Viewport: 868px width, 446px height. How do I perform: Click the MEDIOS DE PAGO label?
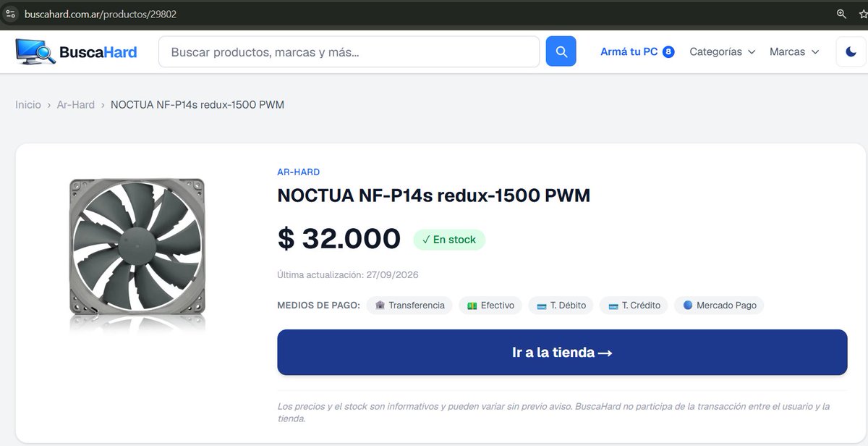click(x=318, y=306)
